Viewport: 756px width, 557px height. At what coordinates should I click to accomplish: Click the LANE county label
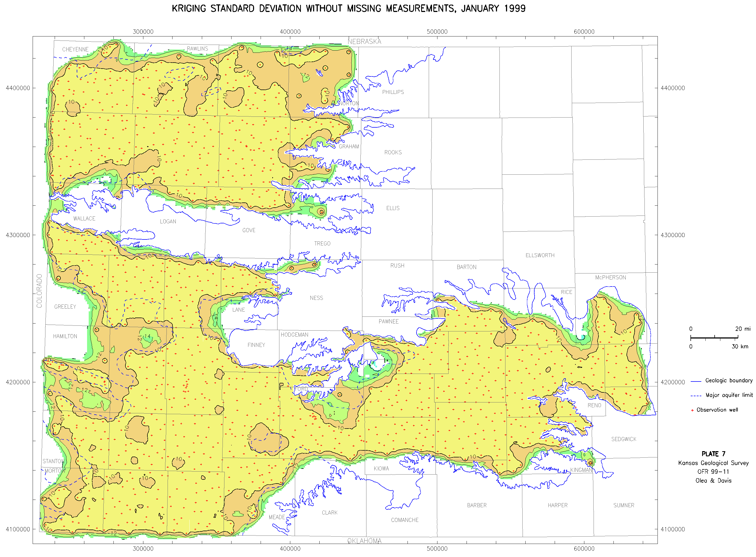(239, 310)
